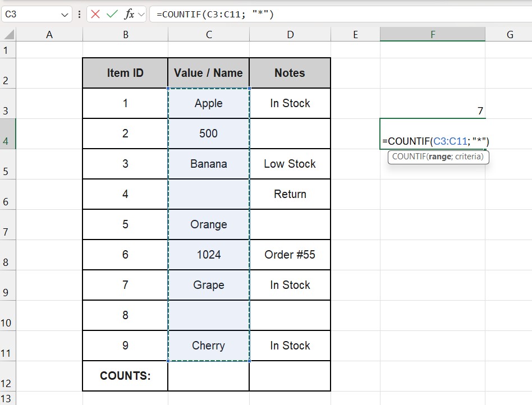Expand the chevron next to fx
This screenshot has width=532, height=405.
click(x=141, y=14)
